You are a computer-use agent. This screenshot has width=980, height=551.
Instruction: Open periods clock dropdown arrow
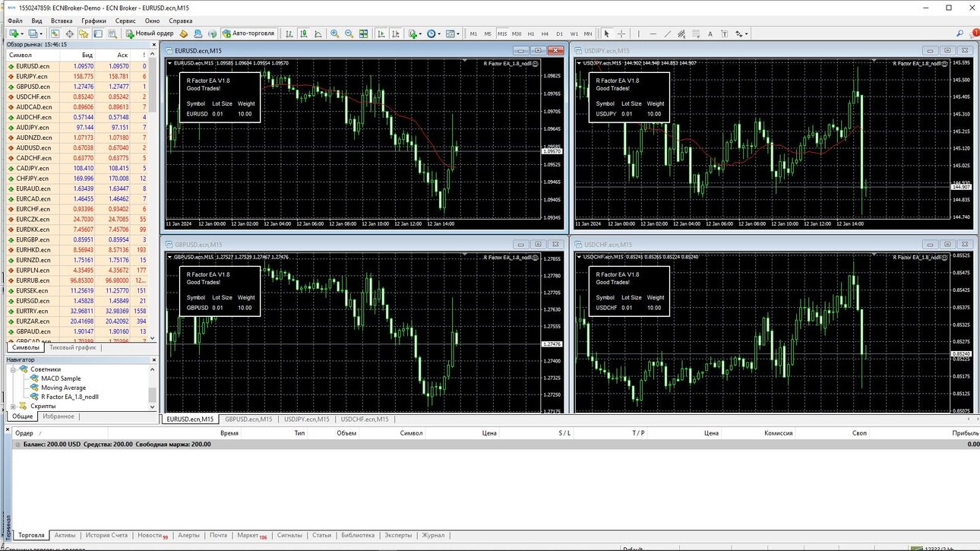[439, 33]
